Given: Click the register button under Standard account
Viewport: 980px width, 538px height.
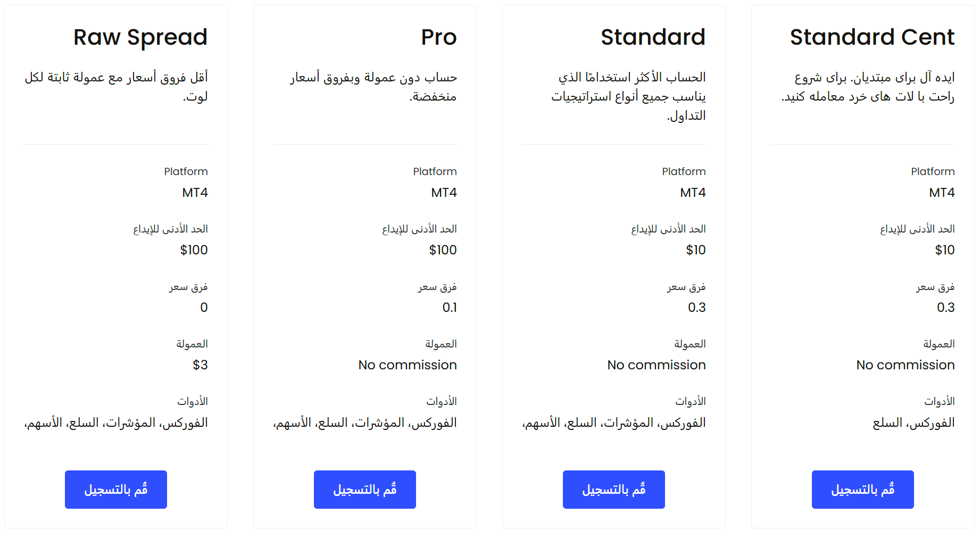Looking at the screenshot, I should tap(614, 490).
